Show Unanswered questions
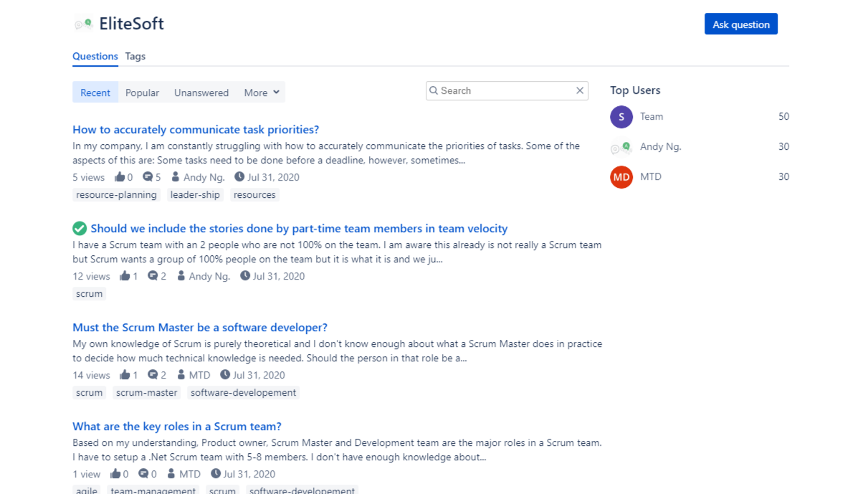 coord(201,92)
